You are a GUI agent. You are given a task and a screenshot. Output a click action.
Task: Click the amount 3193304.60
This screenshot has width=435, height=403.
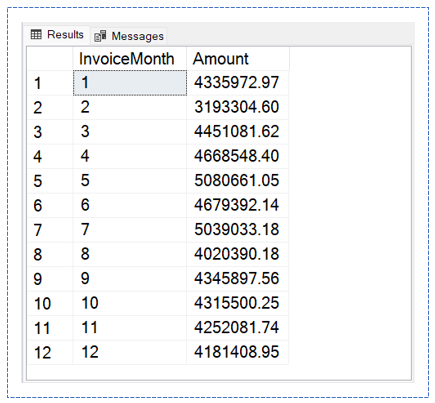(237, 107)
